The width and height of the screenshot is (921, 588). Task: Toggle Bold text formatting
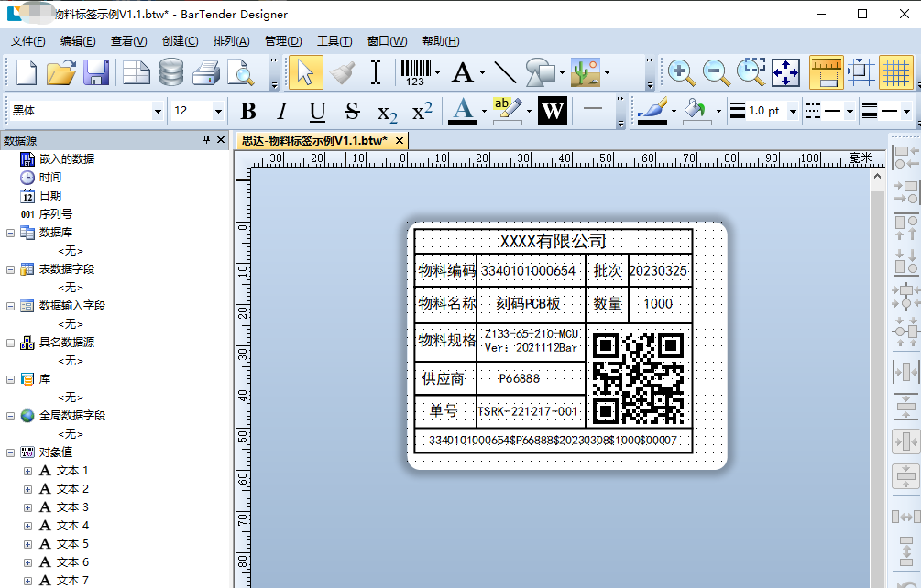click(x=247, y=112)
